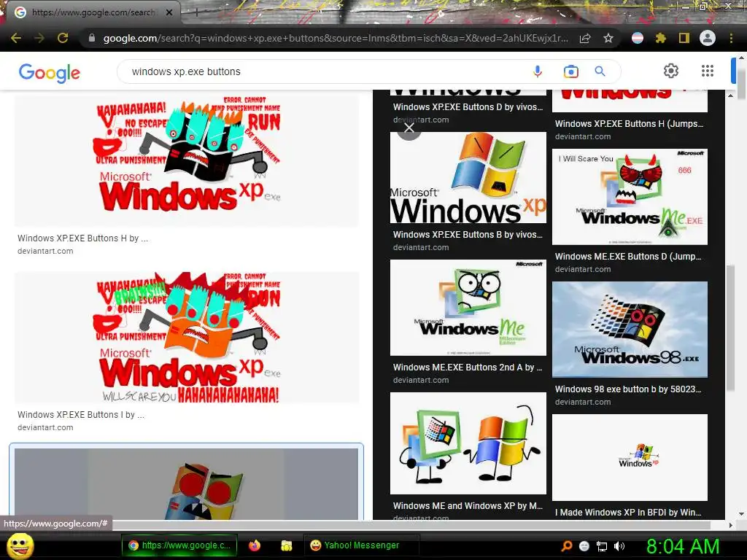Viewport: 747px width, 560px height.
Task: Click the 8:04 AM clock
Action: 682,546
